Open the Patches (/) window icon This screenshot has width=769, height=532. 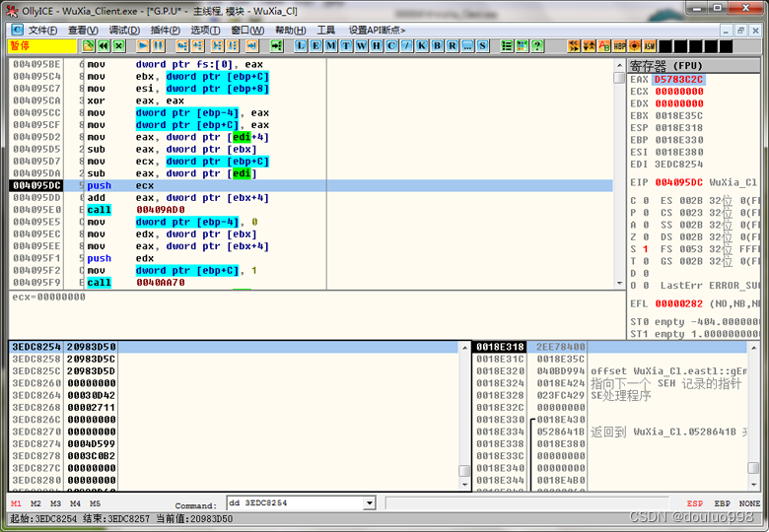pyautogui.click(x=406, y=46)
